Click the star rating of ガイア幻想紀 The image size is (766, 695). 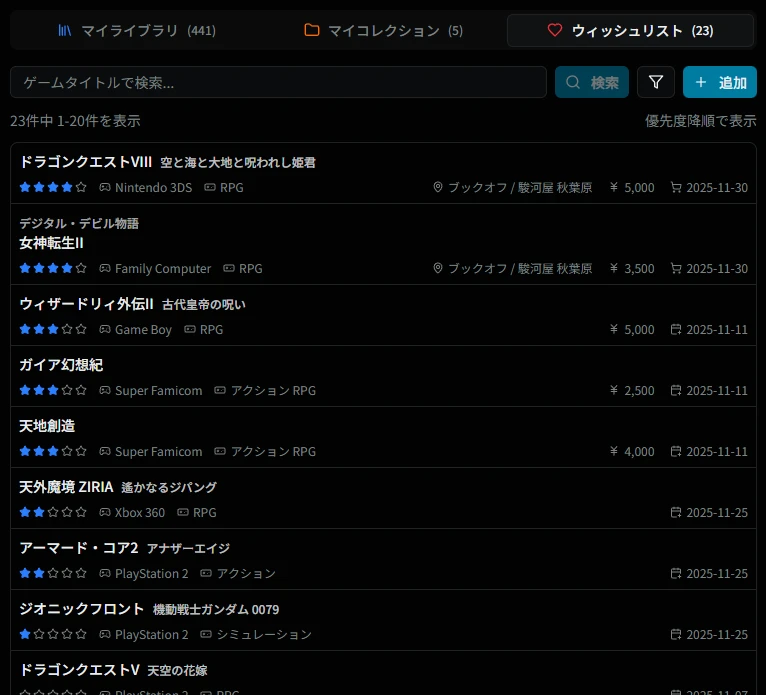pos(53,390)
